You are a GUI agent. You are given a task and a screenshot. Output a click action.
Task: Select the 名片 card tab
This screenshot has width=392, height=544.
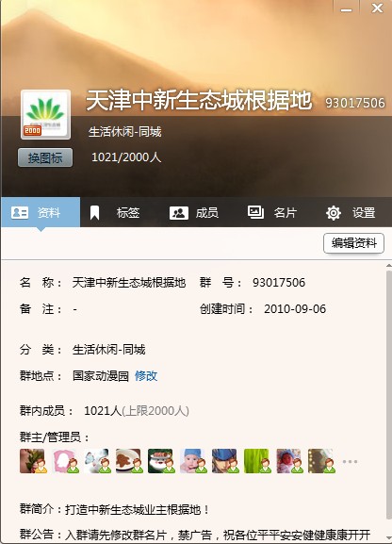pos(272,212)
